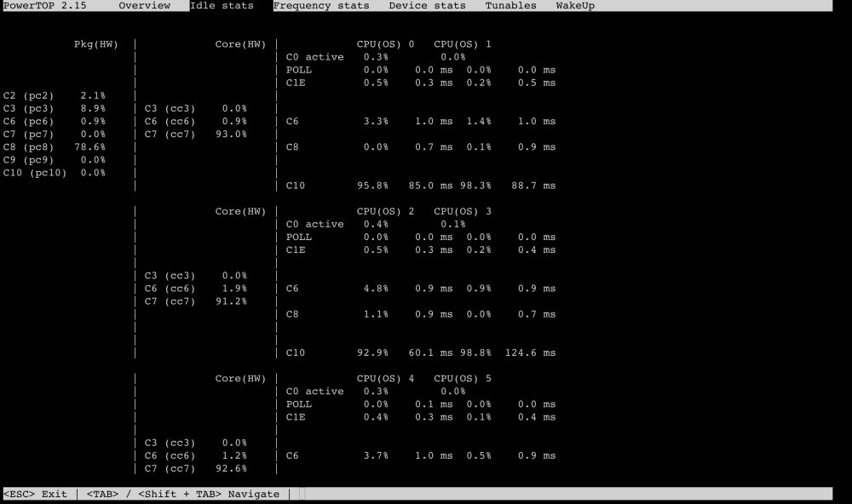The image size is (852, 504).
Task: Click the 1.9% C6 (cc6) core value
Action: pos(234,289)
